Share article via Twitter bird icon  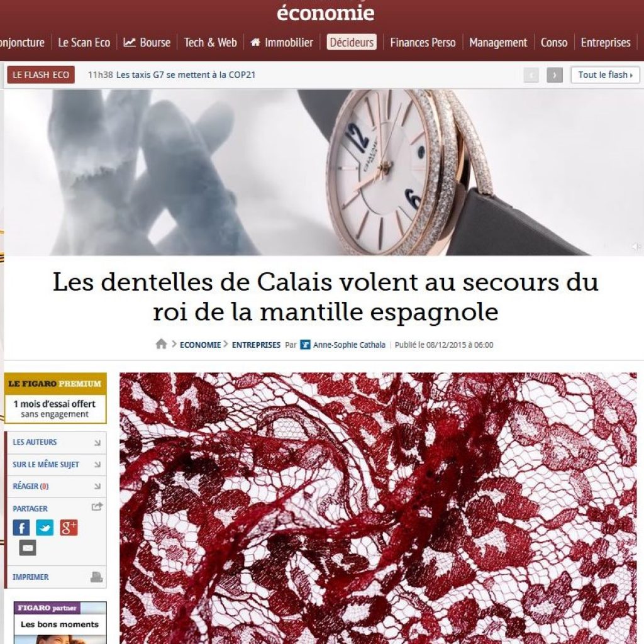(x=45, y=528)
